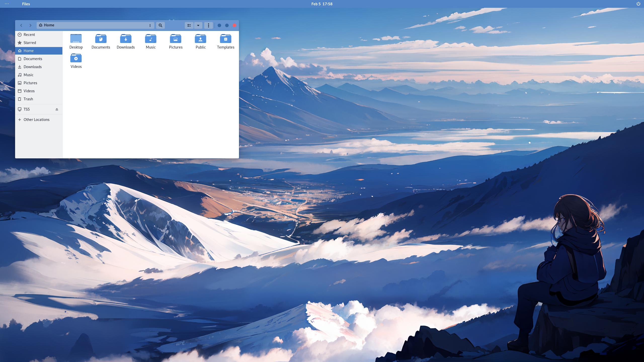Image resolution: width=644 pixels, height=362 pixels.
Task: Click the clock in the top bar
Action: pyautogui.click(x=322, y=4)
